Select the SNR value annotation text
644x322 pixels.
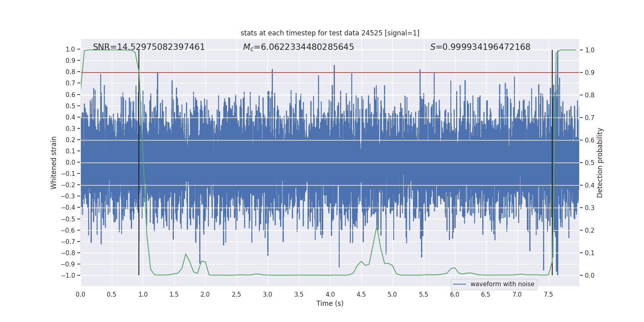pos(149,47)
